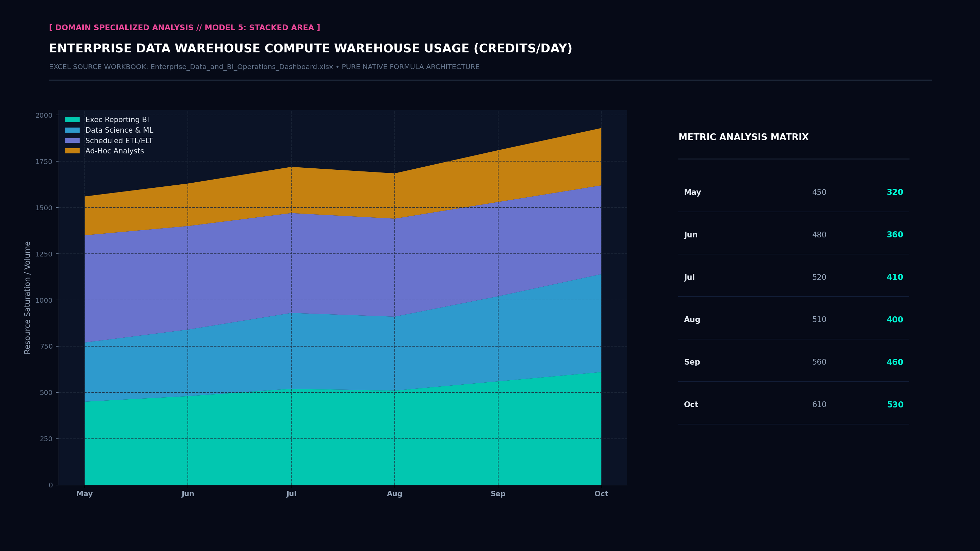Image resolution: width=980 pixels, height=551 pixels.
Task: Select the Exec Reporting BI legend label
Action: click(x=117, y=120)
